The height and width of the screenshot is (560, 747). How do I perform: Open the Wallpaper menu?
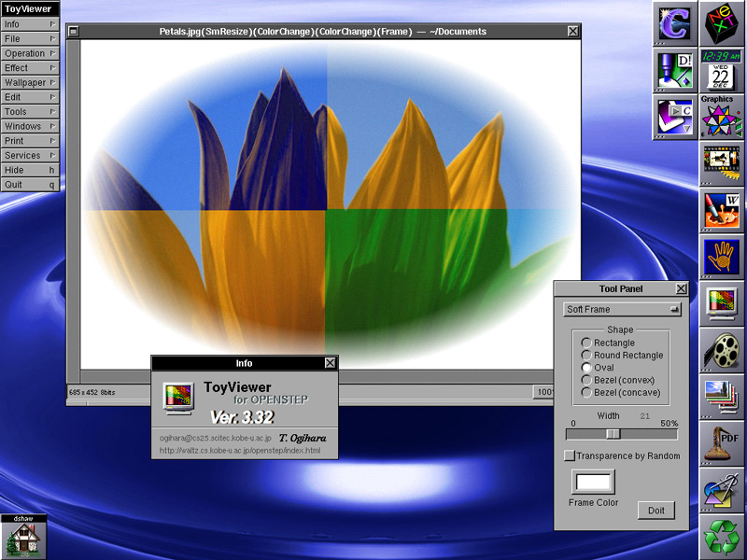pos(30,82)
